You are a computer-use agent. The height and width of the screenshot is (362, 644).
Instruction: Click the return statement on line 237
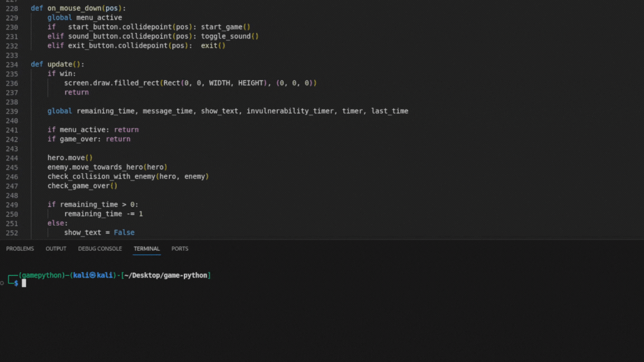[77, 92]
